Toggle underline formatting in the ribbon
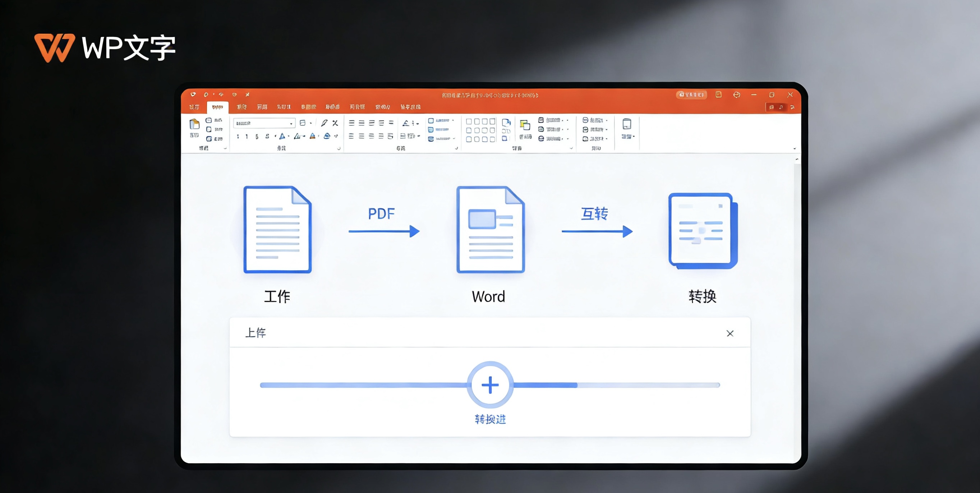The image size is (980, 493). pos(258,137)
